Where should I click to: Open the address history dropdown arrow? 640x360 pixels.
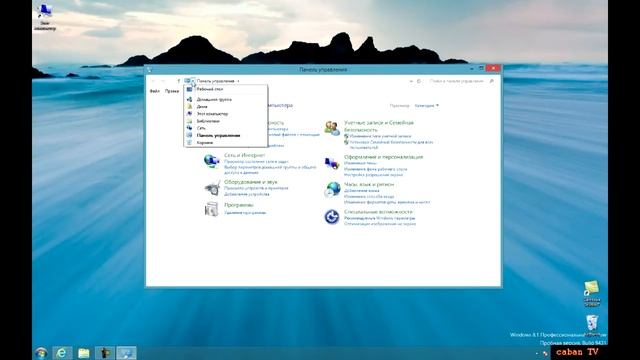pyautogui.click(x=411, y=81)
